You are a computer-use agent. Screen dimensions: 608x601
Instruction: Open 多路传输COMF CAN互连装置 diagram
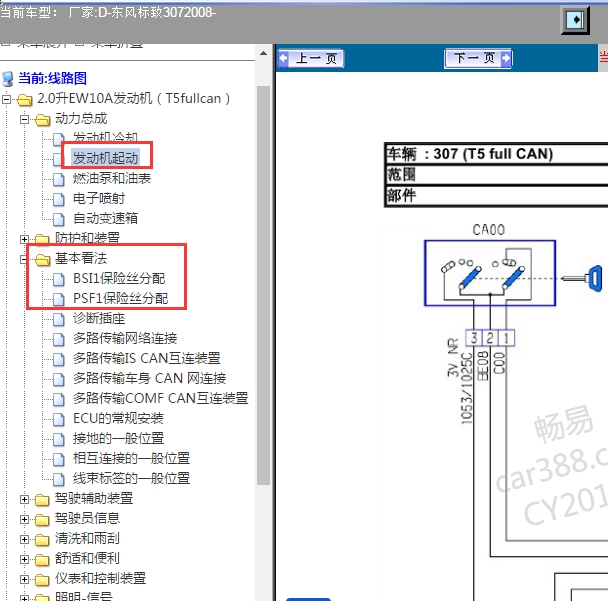[x=161, y=399]
